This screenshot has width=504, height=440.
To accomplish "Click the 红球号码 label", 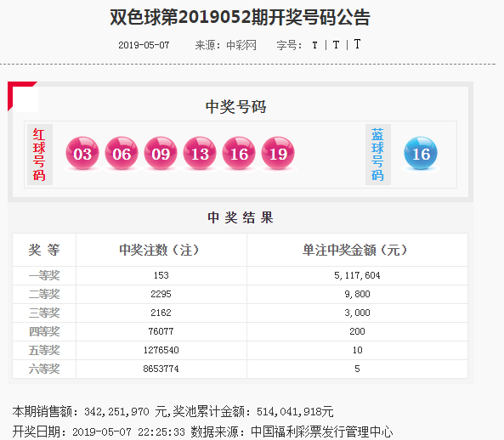I will tap(40, 155).
